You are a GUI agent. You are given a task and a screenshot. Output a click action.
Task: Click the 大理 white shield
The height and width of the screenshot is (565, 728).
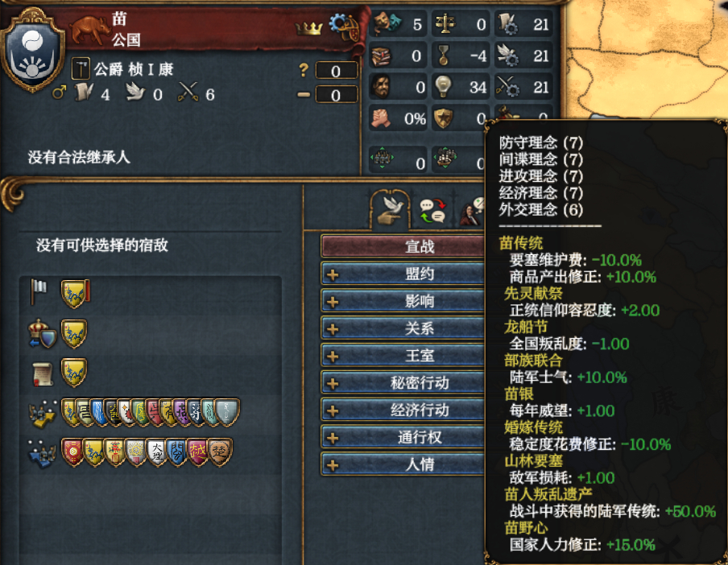tap(156, 452)
